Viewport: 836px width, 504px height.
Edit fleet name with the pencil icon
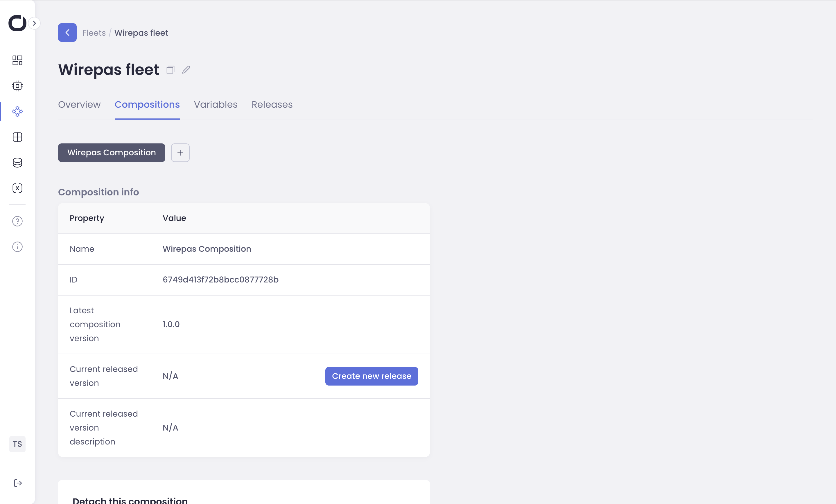tap(186, 70)
